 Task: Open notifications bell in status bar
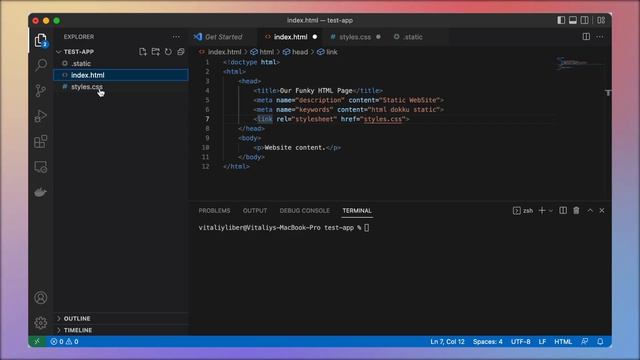pyautogui.click(x=600, y=342)
